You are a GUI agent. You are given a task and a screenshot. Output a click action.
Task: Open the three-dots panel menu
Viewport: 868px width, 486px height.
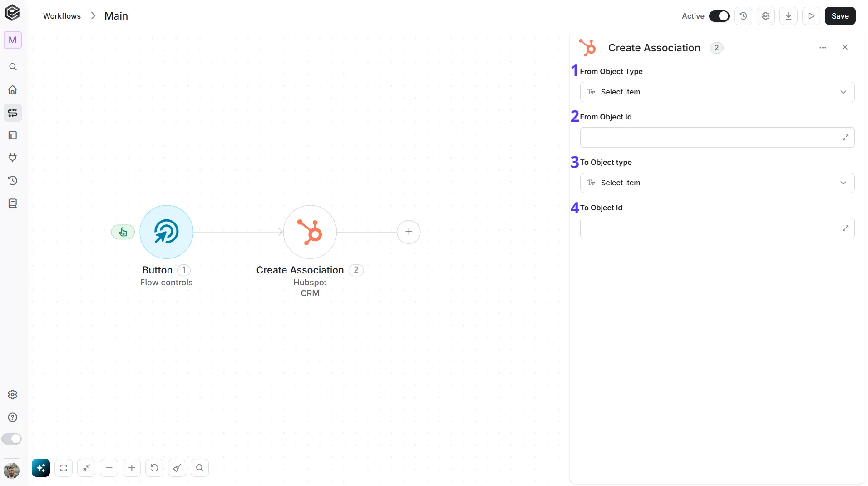823,48
